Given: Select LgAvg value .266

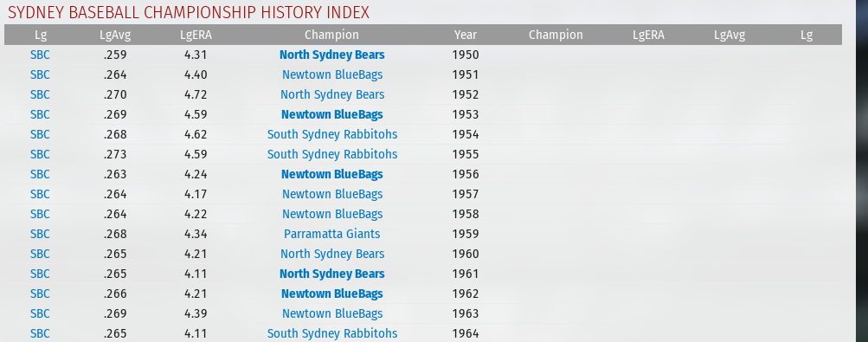Looking at the screenshot, I should [115, 294].
